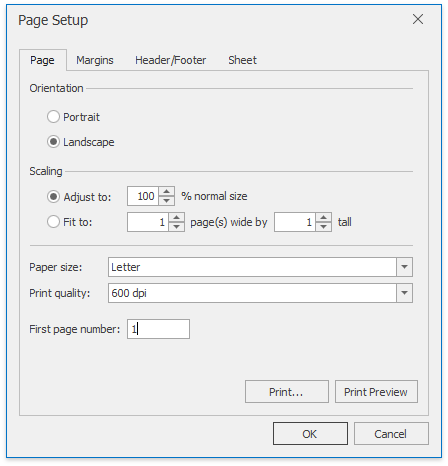Click the percent normal size field
448x466 pixels.
(x=143, y=196)
